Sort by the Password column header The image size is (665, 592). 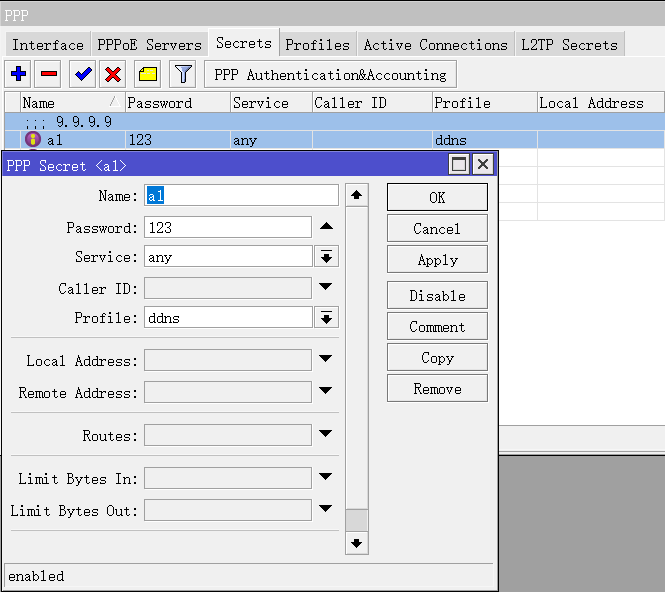176,103
